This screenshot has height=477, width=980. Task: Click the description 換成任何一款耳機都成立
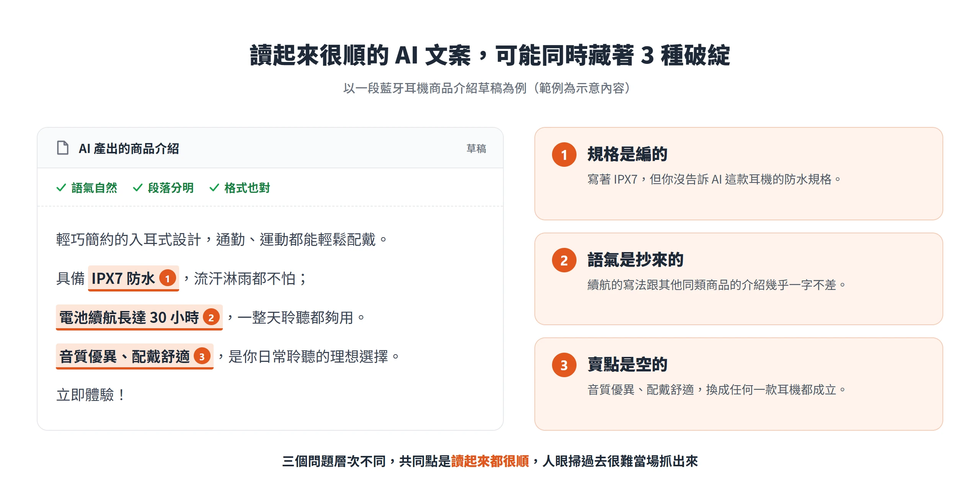tap(771, 390)
